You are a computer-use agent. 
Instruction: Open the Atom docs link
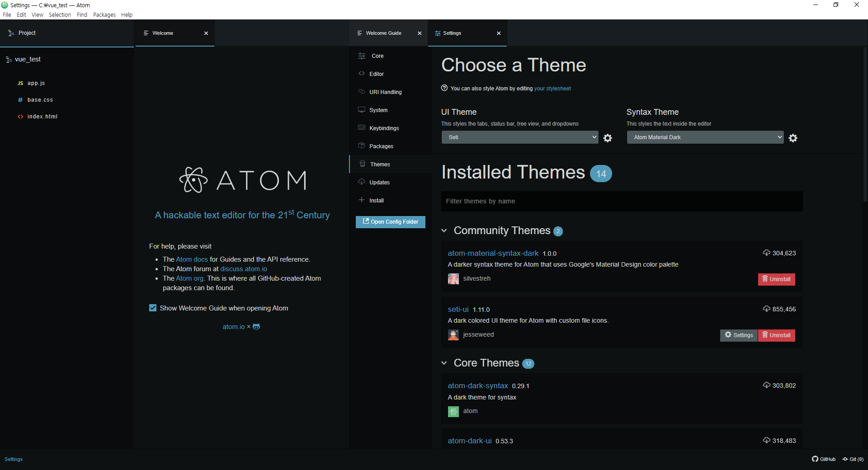(x=192, y=259)
